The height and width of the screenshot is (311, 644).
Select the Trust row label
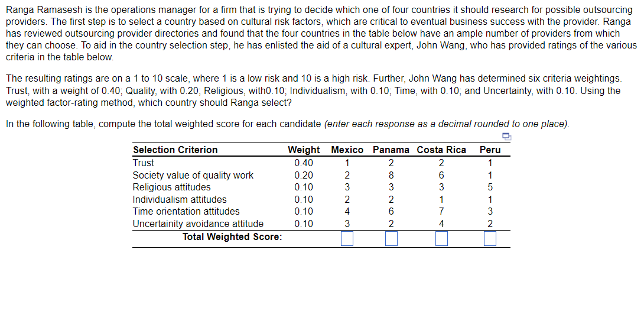pyautogui.click(x=144, y=163)
